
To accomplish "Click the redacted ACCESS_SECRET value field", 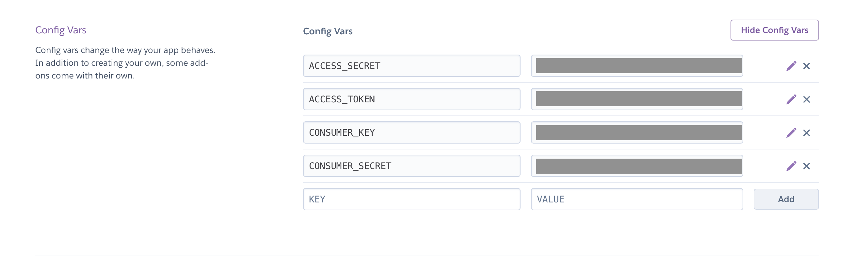I will pos(636,66).
